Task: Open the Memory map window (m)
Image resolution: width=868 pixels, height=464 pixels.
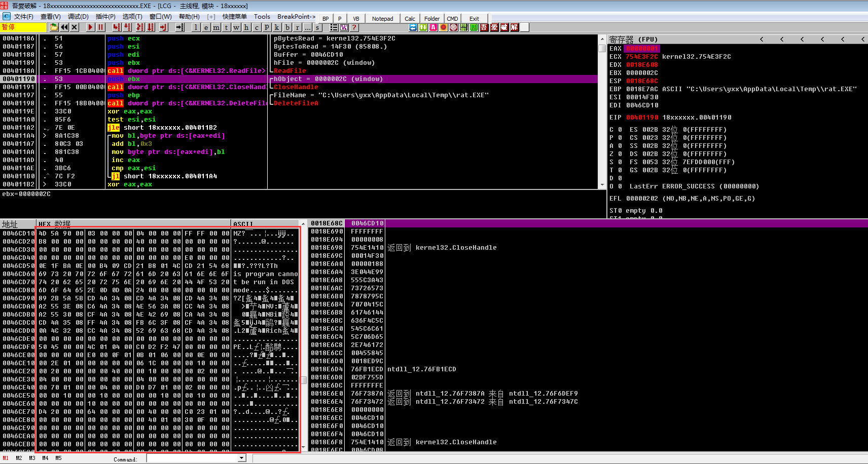Action: [x=216, y=27]
